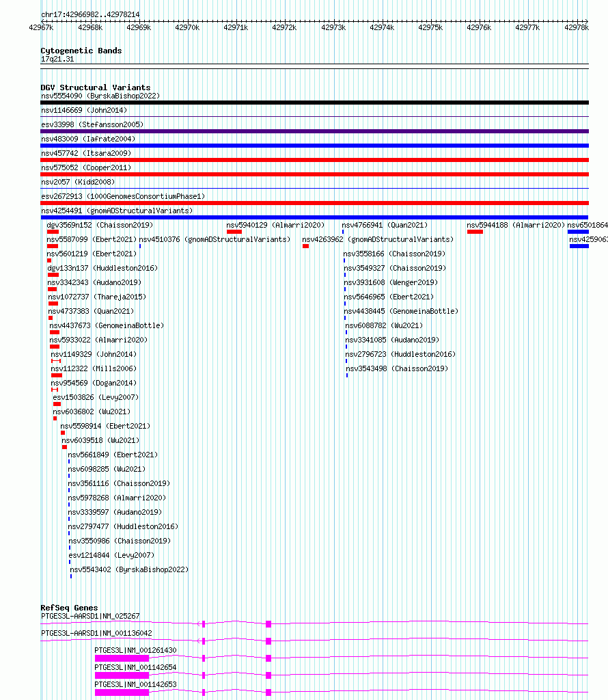Open variant esv2672913 (1000GenomesConsortiumPhase1)
The width and height of the screenshot is (608, 700).
[x=123, y=196]
